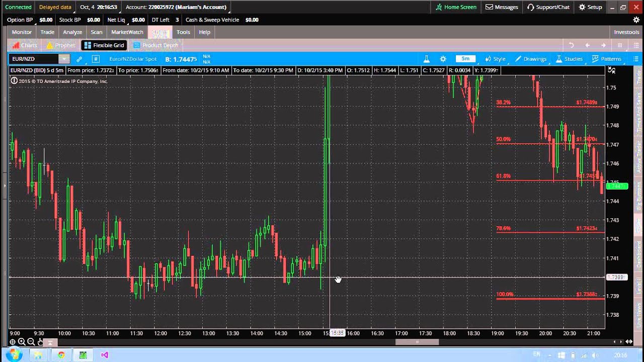
Task: Click the collapse arrows icon above price axis
Action: pos(612,70)
